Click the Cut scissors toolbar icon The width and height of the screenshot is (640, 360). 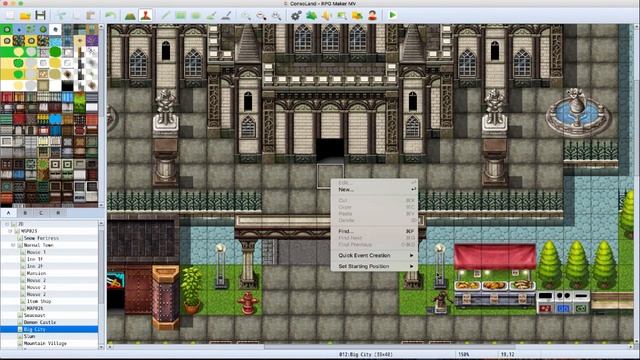point(61,16)
